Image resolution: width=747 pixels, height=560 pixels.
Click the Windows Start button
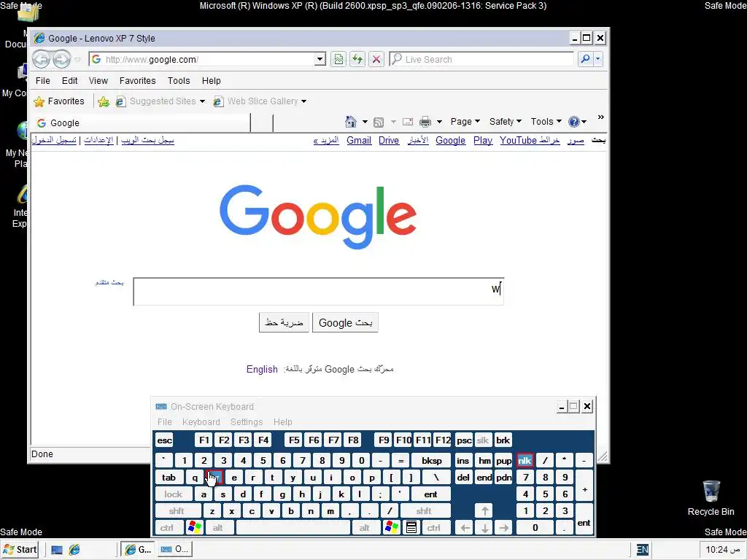[20, 550]
